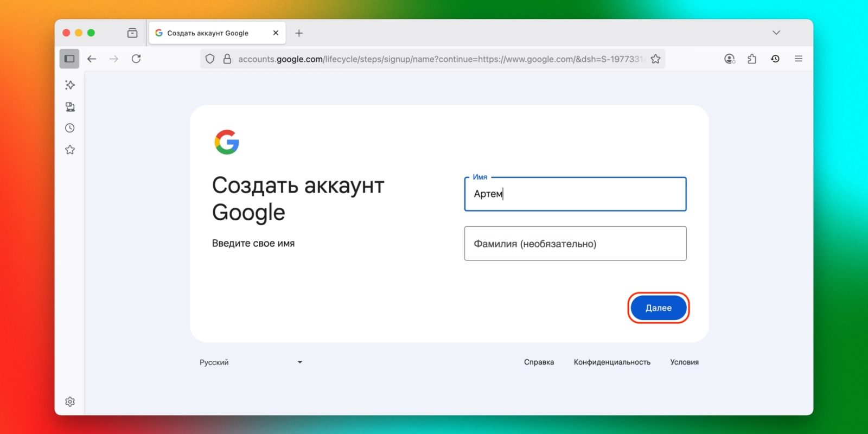868x434 pixels.
Task: Open the history clock-arrow toolbar icon
Action: click(775, 59)
